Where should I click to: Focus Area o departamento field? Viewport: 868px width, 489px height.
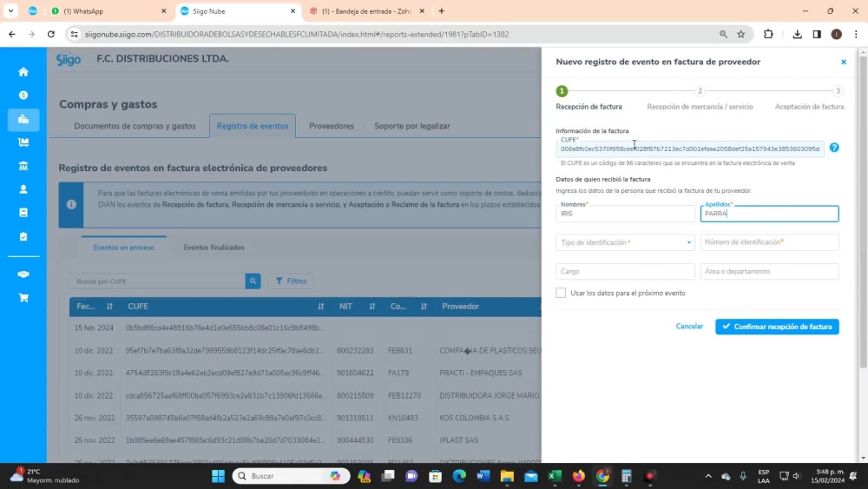point(769,271)
